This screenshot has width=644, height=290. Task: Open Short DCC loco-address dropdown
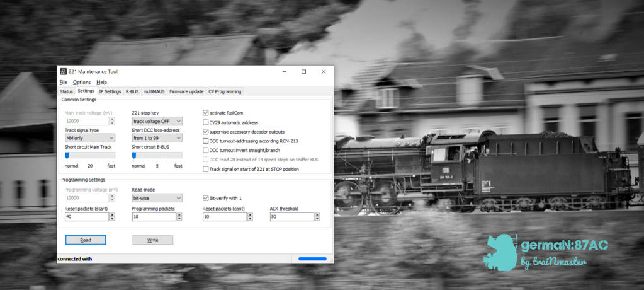tap(157, 138)
